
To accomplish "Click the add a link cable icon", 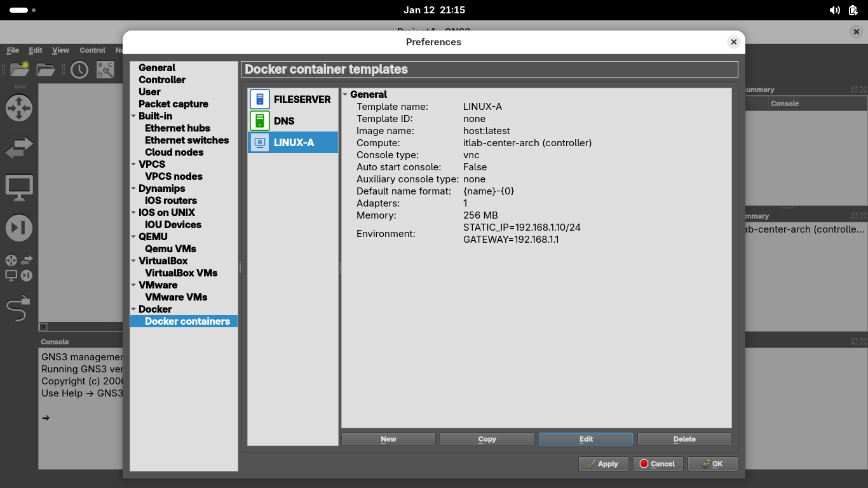I will click(x=19, y=309).
